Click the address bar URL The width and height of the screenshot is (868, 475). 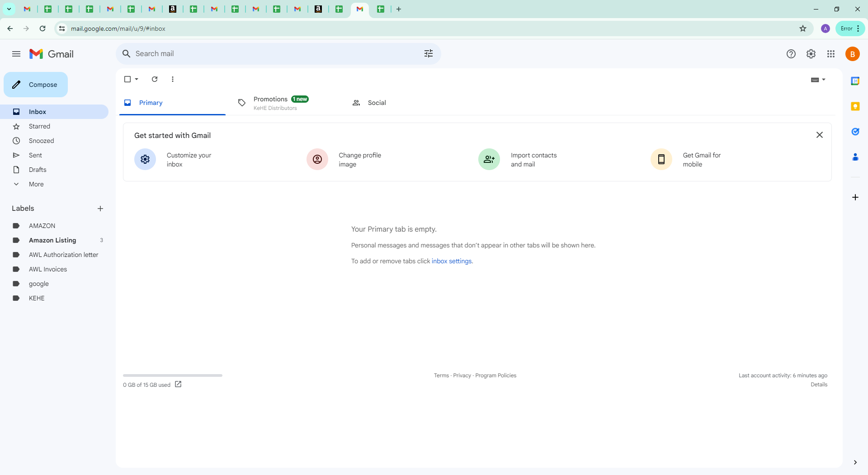point(118,28)
